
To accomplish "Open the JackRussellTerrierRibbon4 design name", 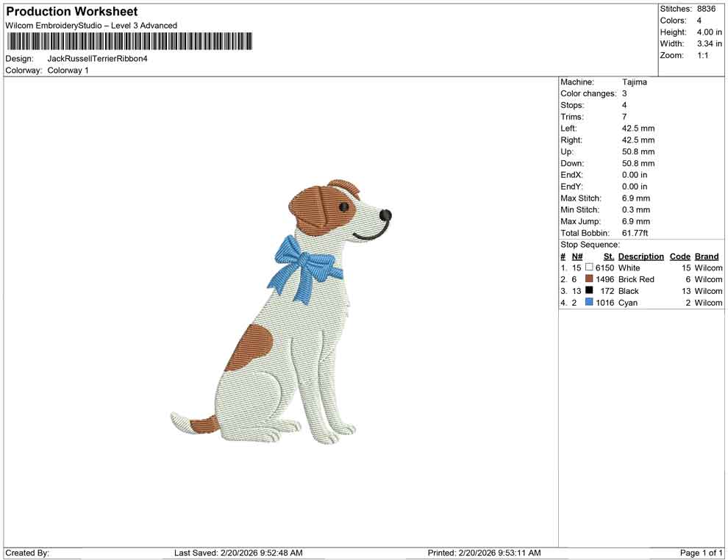I will pyautogui.click(x=98, y=58).
